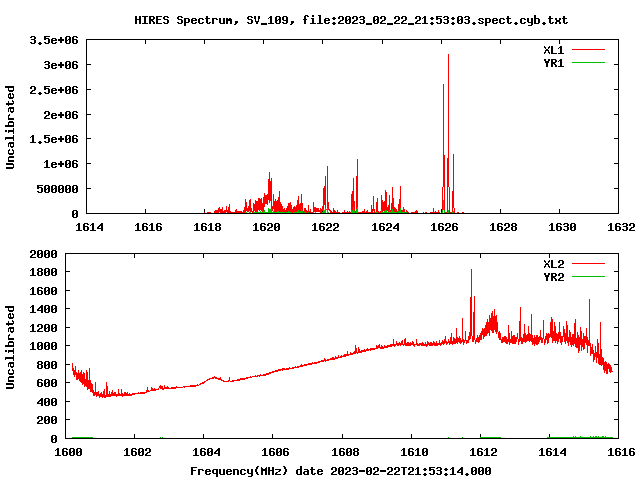Click the 1624 x-axis tick label
Screen dimensions: 640x480
(x=385, y=227)
